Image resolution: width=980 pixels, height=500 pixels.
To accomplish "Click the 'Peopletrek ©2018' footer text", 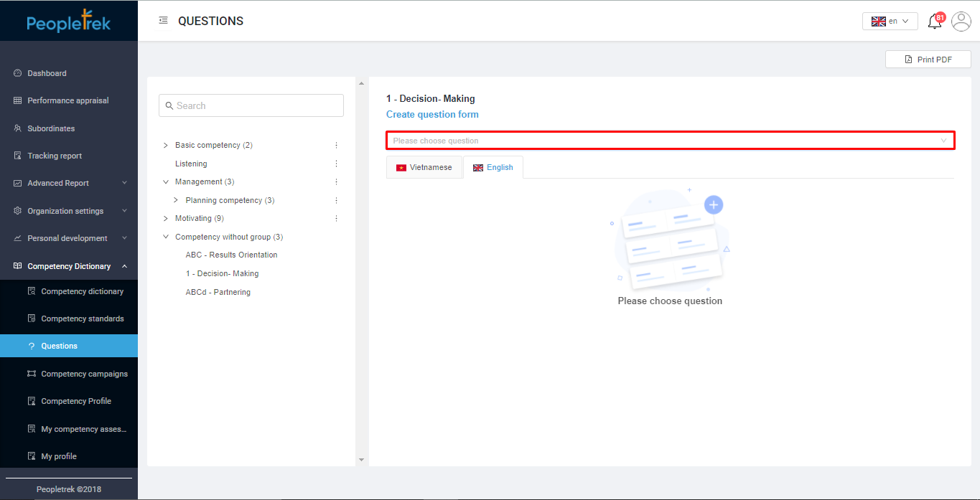I will tap(69, 489).
